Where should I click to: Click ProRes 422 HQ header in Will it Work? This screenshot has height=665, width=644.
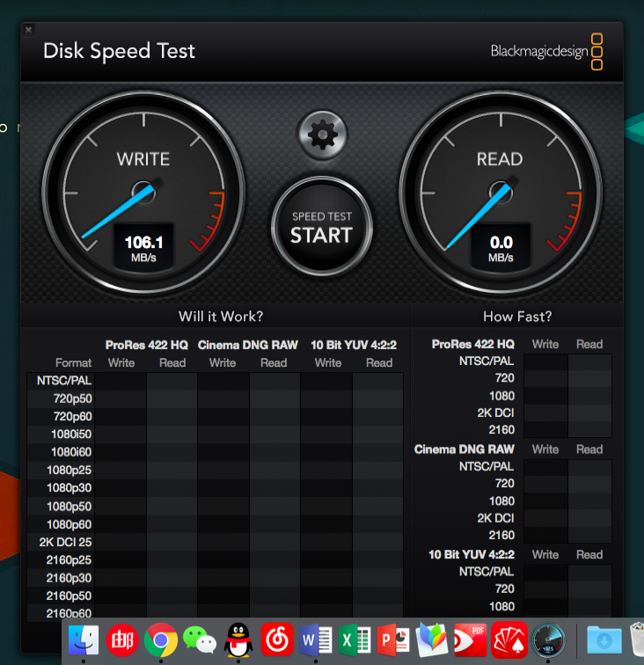tap(147, 345)
